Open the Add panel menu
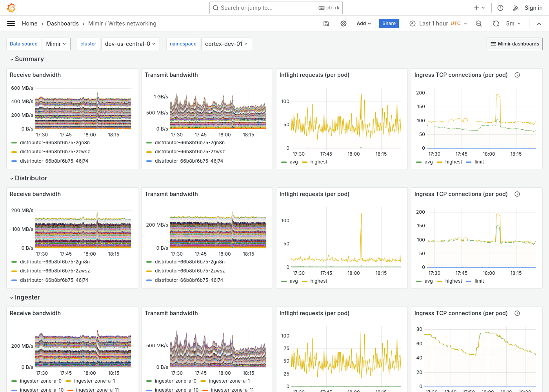 [x=364, y=23]
